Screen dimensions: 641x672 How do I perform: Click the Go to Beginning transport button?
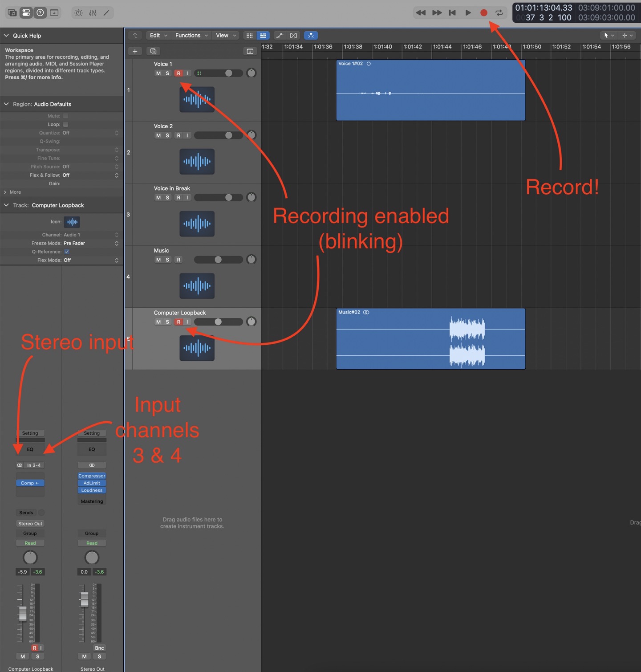coord(452,13)
